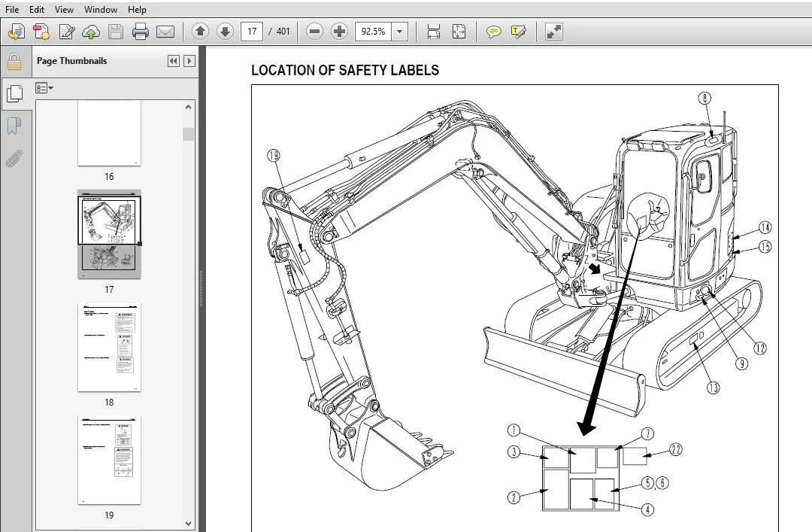This screenshot has width=812, height=532.
Task: Zoom out with the minus button
Action: tap(314, 32)
